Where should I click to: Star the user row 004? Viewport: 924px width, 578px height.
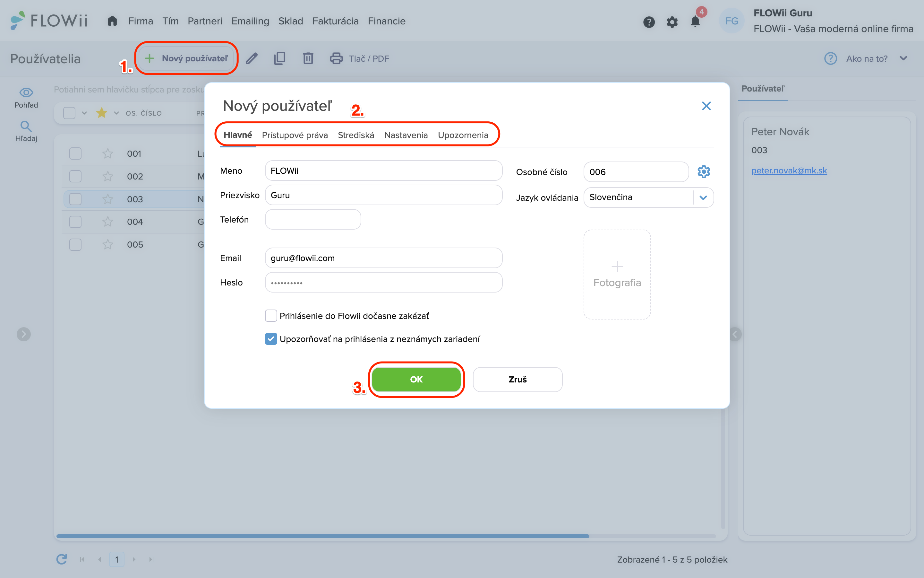pos(108,222)
